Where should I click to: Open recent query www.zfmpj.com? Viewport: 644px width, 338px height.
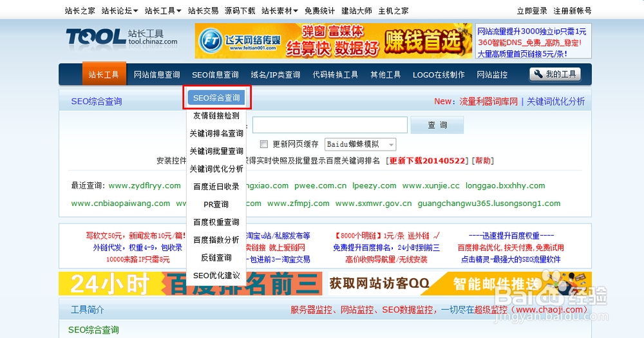coord(298,203)
